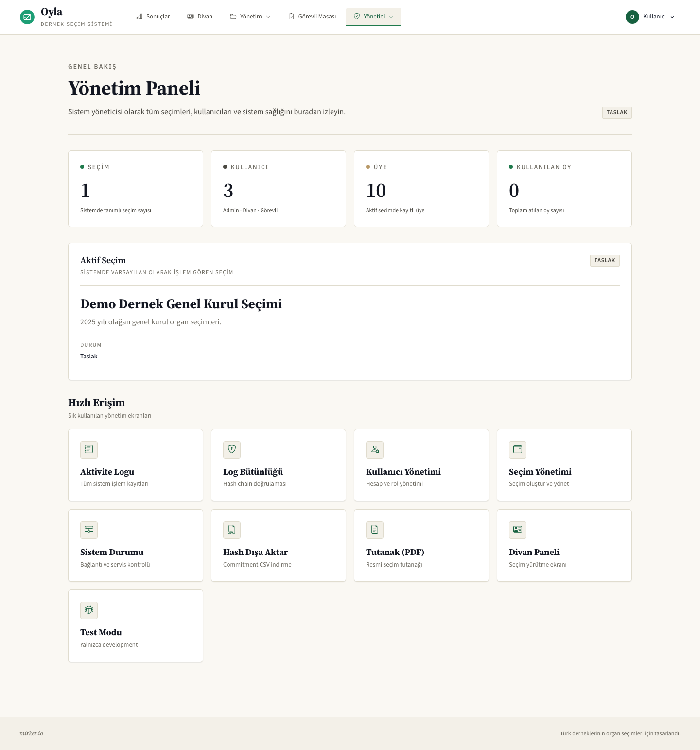Click the Taslak status value under Durum

88,357
